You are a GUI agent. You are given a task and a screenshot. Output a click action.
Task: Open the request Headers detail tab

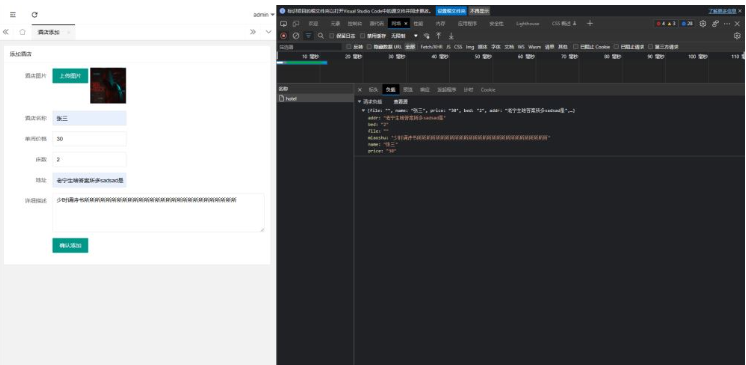(373, 89)
